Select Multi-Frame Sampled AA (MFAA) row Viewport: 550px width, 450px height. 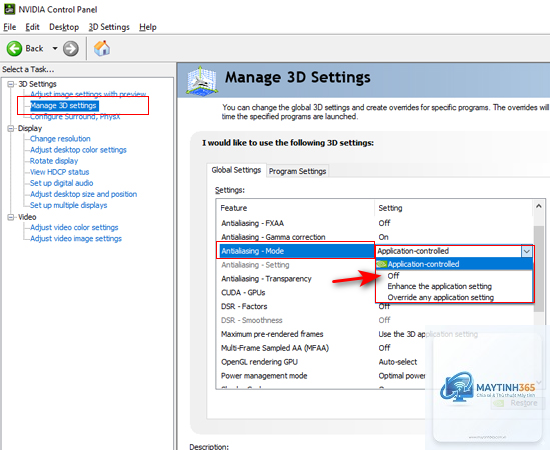(375, 348)
